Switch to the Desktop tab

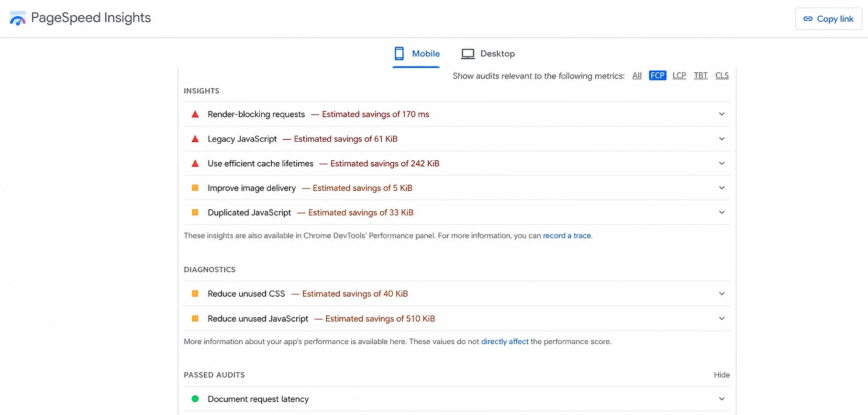coord(488,54)
